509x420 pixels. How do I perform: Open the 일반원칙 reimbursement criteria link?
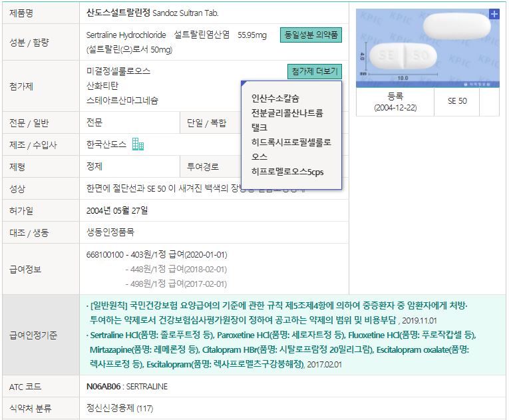click(278, 312)
